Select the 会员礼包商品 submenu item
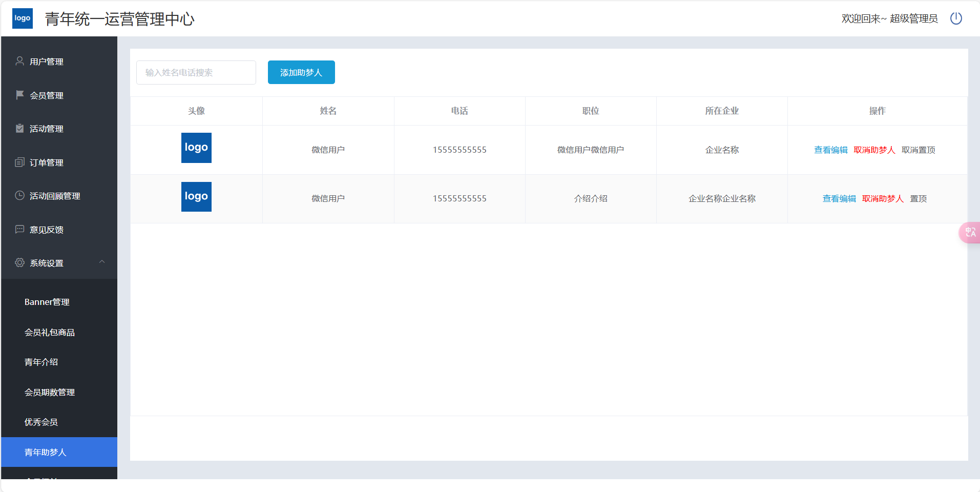The width and height of the screenshot is (980, 492). pyautogui.click(x=59, y=332)
